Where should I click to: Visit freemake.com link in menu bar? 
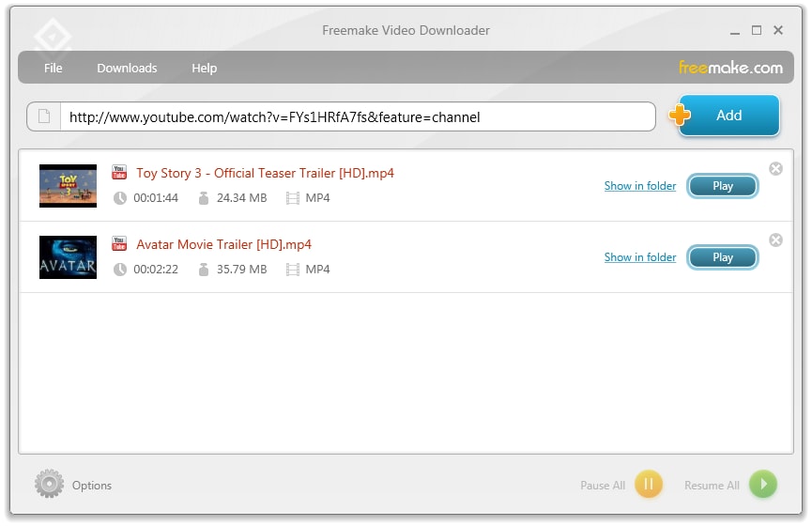click(730, 68)
